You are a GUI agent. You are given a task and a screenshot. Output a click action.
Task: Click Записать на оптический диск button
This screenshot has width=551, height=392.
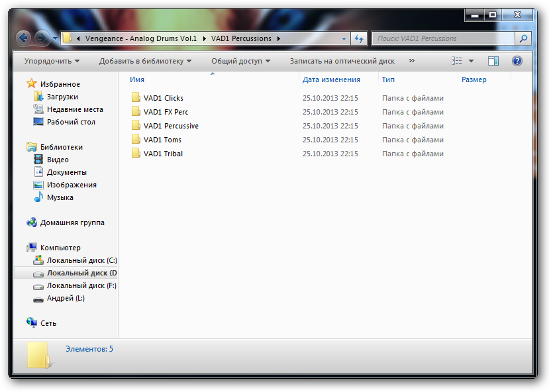(342, 61)
